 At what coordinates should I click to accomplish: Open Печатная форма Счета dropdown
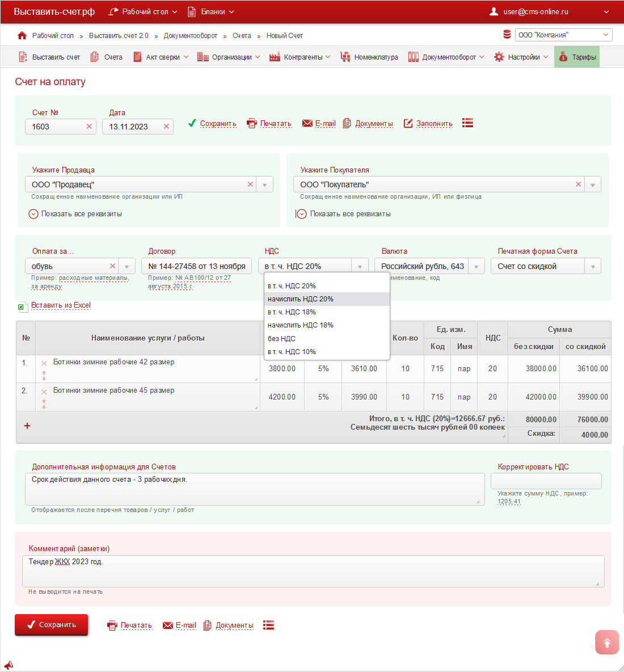pos(593,267)
